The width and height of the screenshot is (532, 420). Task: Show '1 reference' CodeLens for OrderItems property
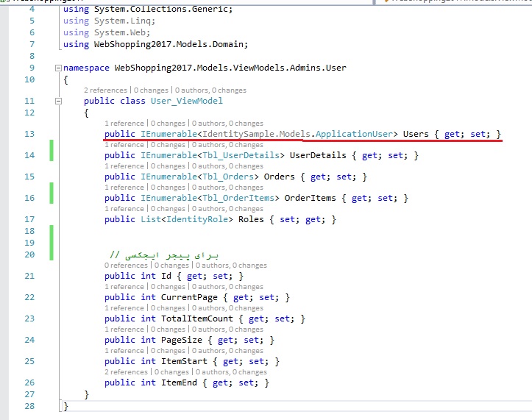coord(124,188)
